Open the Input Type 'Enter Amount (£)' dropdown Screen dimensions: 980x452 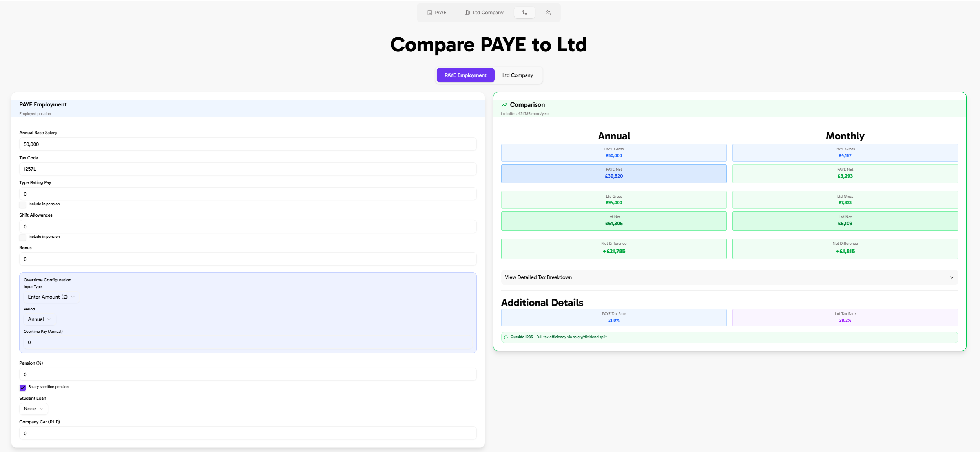51,297
